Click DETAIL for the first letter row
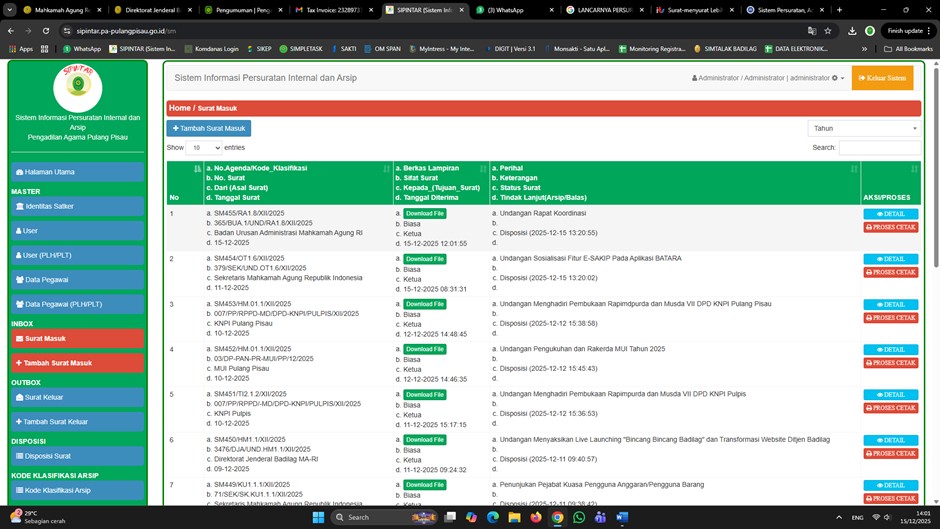Viewport: 940px width, 529px height. click(890, 214)
